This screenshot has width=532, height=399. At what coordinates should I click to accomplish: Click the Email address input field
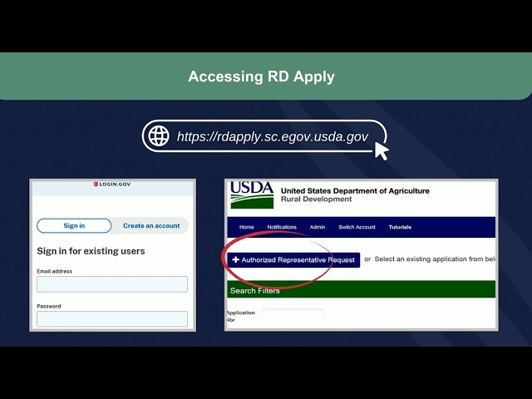coord(112,284)
